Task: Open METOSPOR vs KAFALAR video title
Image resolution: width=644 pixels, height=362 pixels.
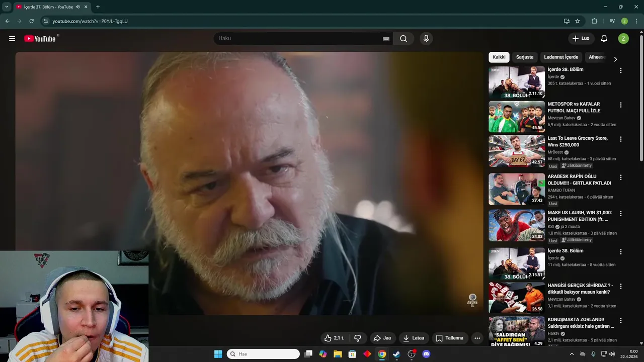Action: tap(574, 107)
